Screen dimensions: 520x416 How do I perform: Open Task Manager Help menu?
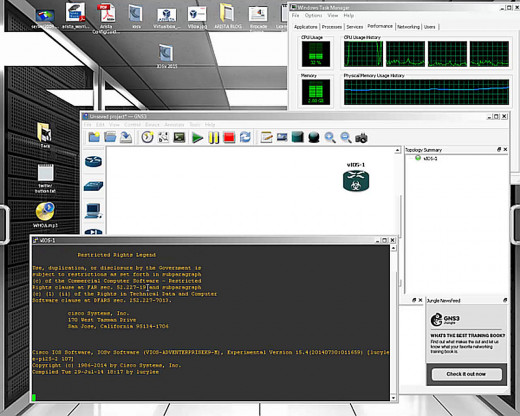tap(349, 16)
